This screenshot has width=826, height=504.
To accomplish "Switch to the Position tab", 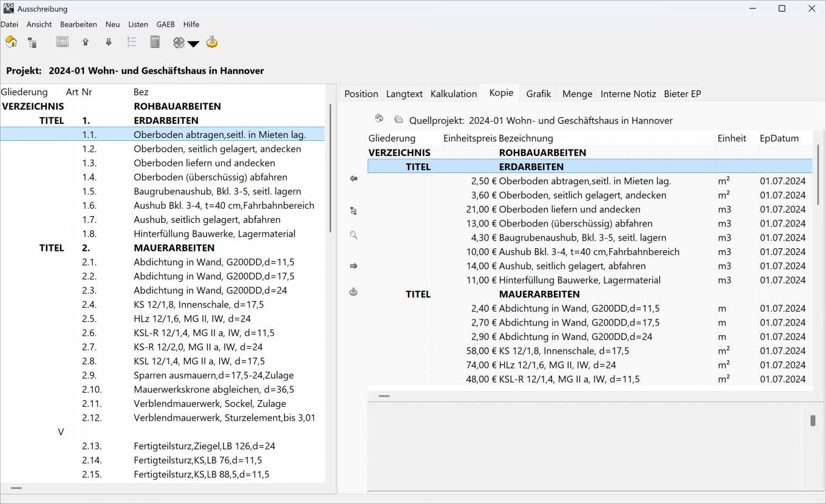I will 361,94.
